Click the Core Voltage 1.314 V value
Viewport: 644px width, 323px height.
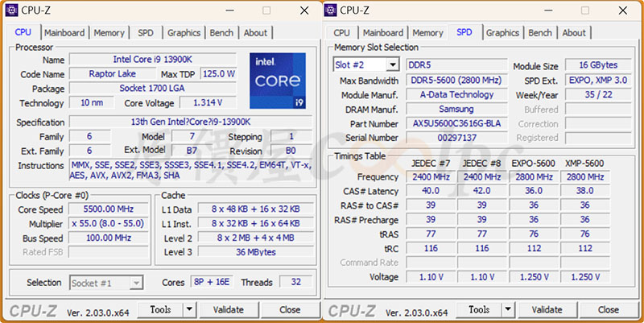pos(208,103)
